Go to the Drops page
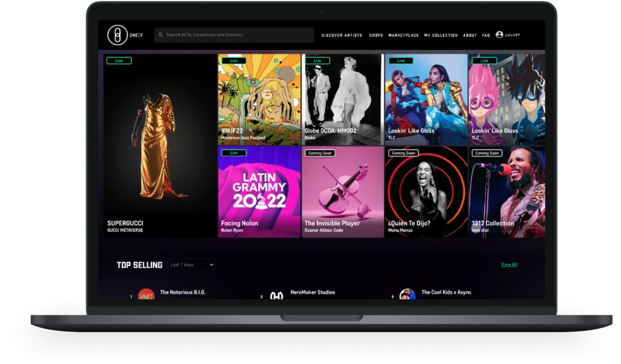This screenshot has height=364, width=621. [376, 35]
